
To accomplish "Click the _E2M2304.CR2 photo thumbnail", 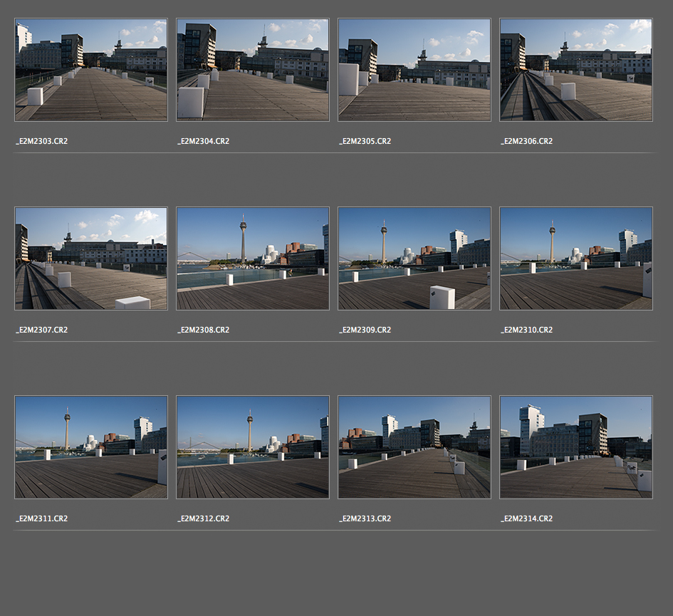I will 253,70.
